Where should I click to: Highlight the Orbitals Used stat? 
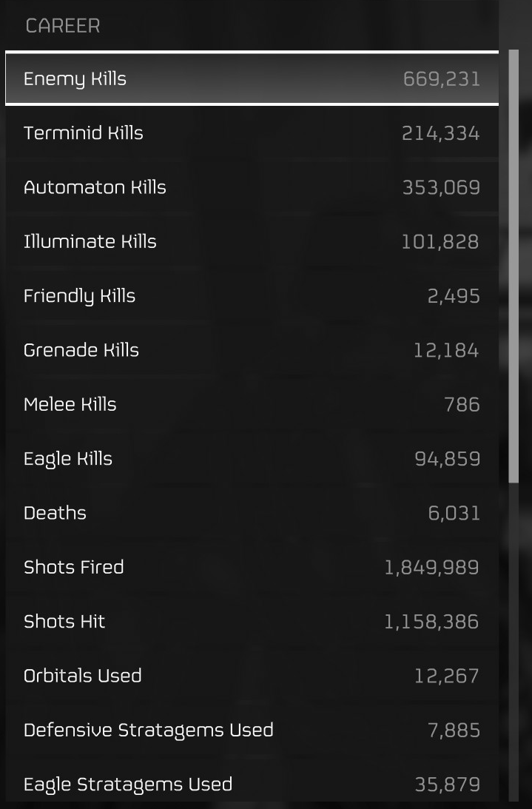pyautogui.click(x=252, y=675)
